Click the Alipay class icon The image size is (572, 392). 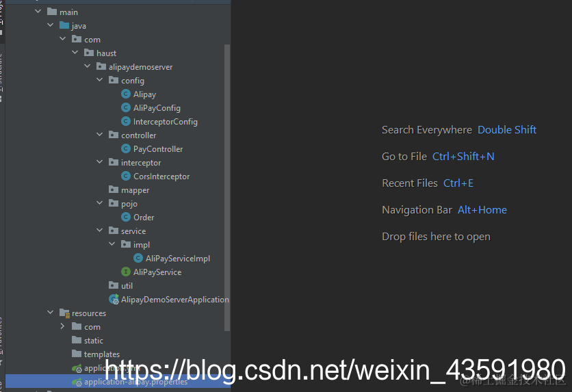tap(126, 94)
